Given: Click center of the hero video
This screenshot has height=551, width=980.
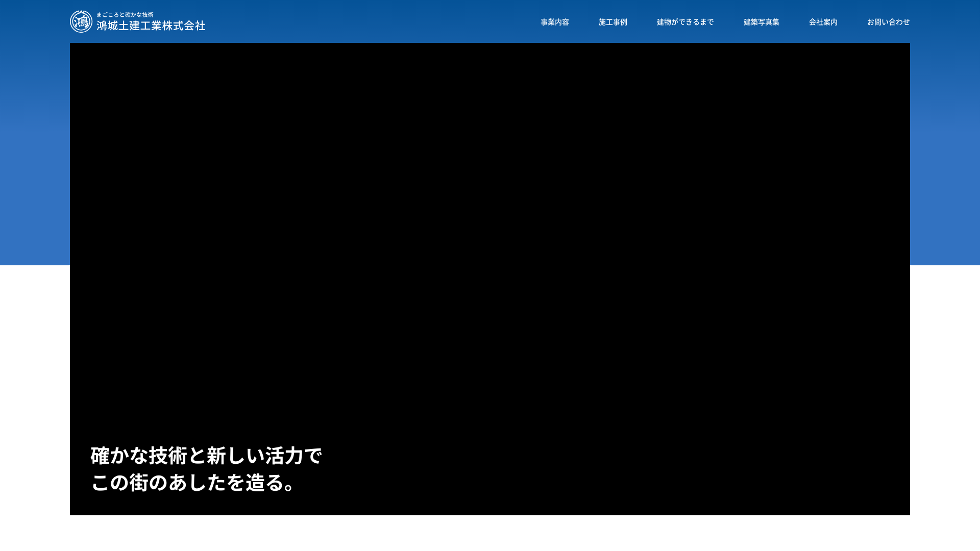Looking at the screenshot, I should click(x=490, y=279).
